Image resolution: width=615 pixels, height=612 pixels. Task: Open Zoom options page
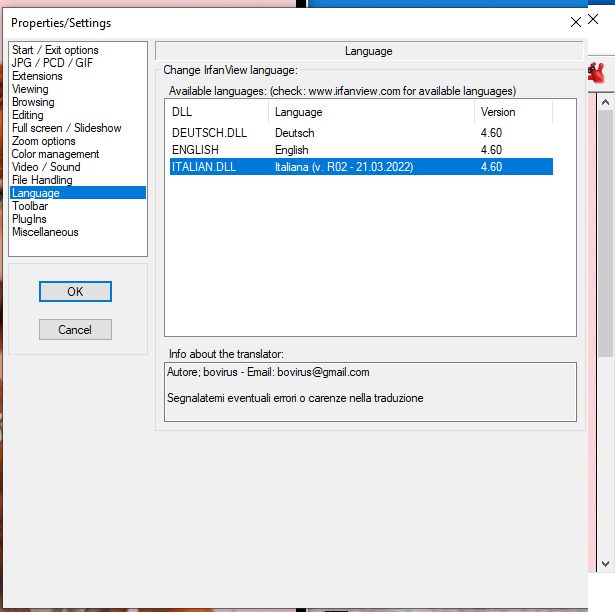coord(44,140)
